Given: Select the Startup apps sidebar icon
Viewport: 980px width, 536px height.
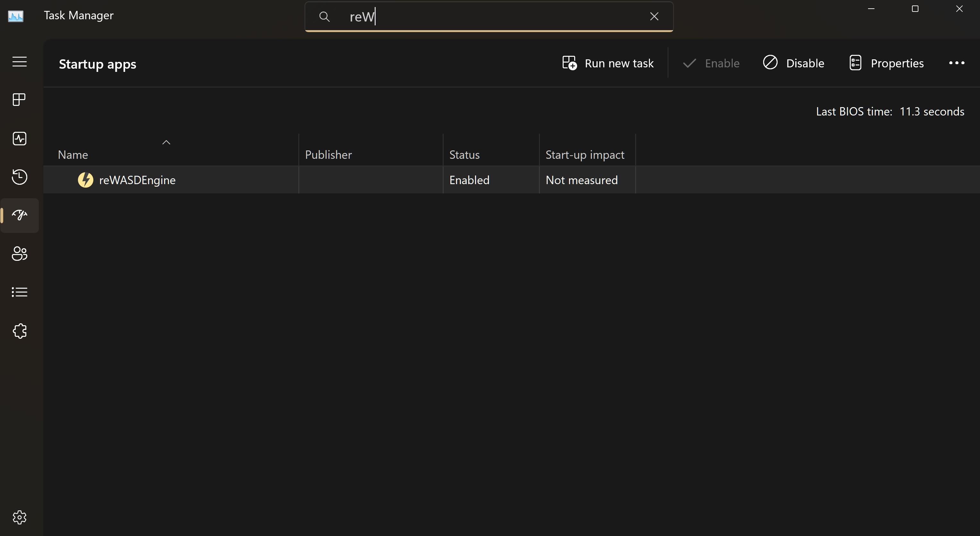Looking at the screenshot, I should tap(19, 215).
